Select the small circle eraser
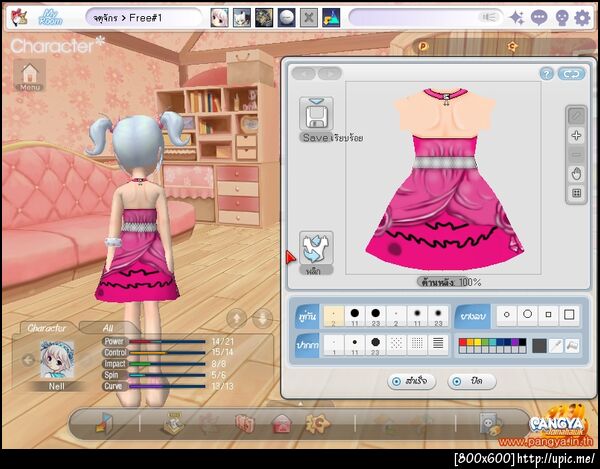The height and width of the screenshot is (469, 600). (x=507, y=315)
